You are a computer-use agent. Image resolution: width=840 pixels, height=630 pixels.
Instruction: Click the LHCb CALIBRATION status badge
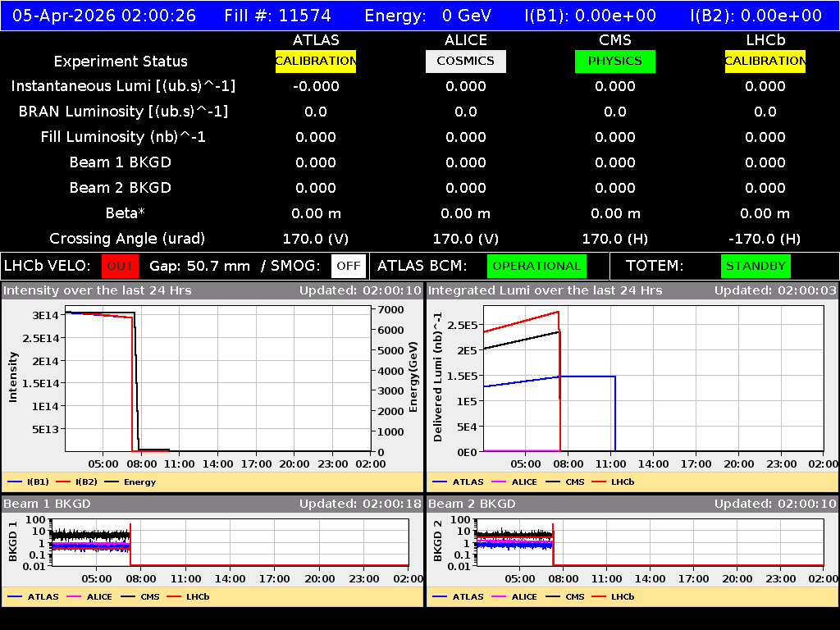point(764,61)
